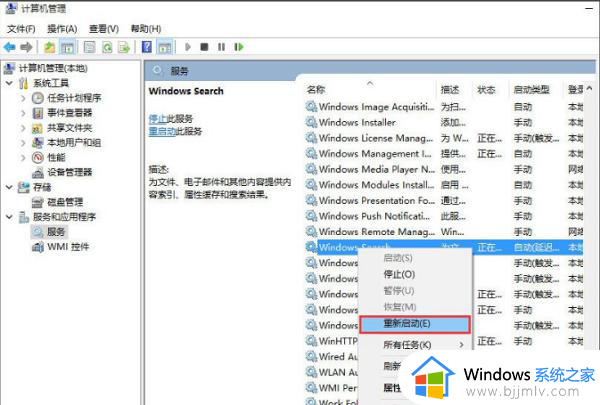Image resolution: width=600 pixels, height=405 pixels.
Task: Select the Windows Push Notifications row
Action: [x=444, y=216]
